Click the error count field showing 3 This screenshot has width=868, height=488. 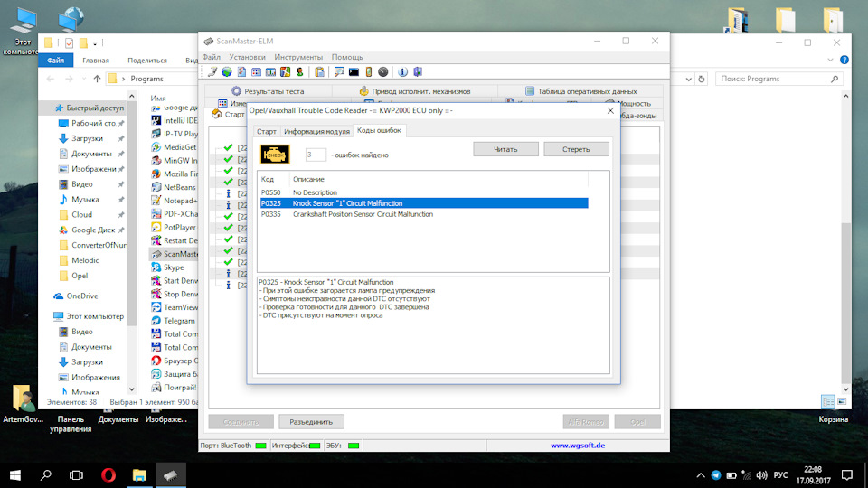[x=316, y=155]
